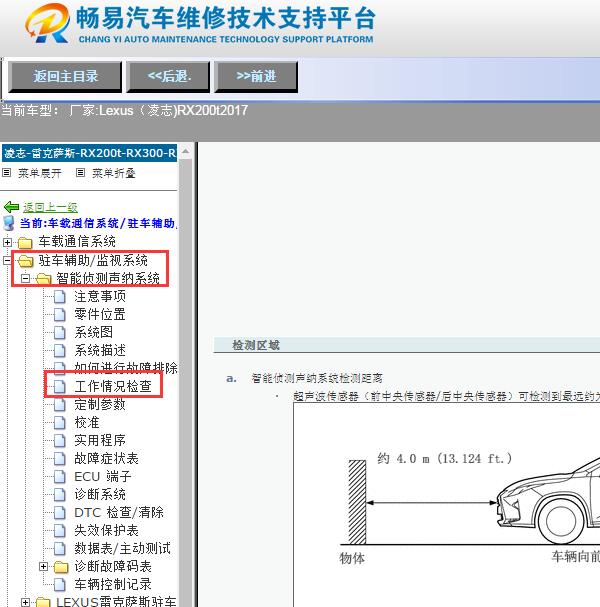Viewport: 600px width, 607px height.
Task: Expand the 车载通信系统 tree node
Action: tap(7, 242)
